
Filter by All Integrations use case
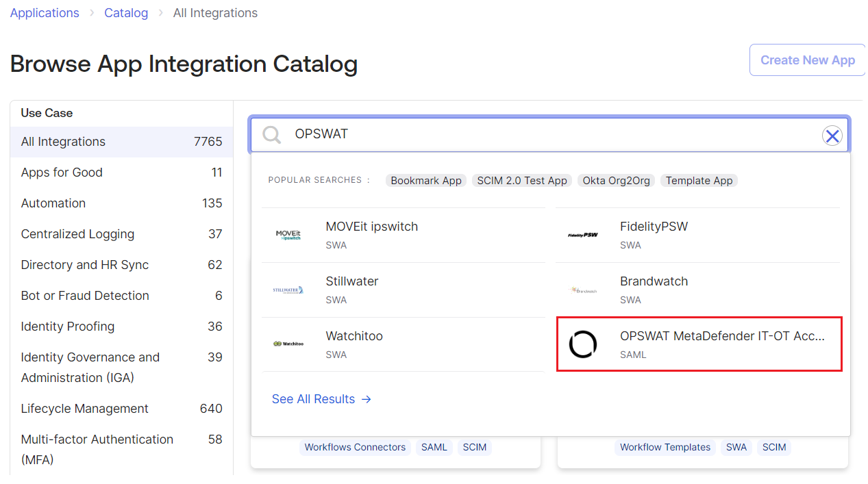121,142
